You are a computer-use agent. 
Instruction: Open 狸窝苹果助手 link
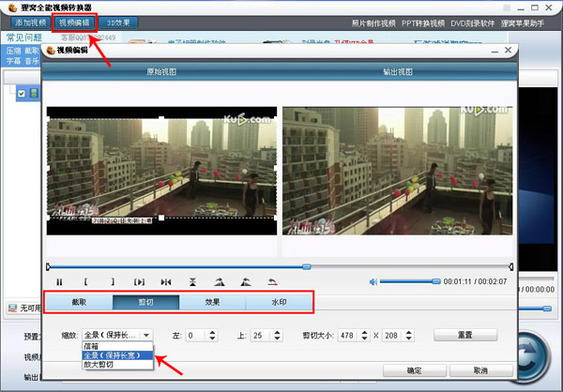click(523, 23)
